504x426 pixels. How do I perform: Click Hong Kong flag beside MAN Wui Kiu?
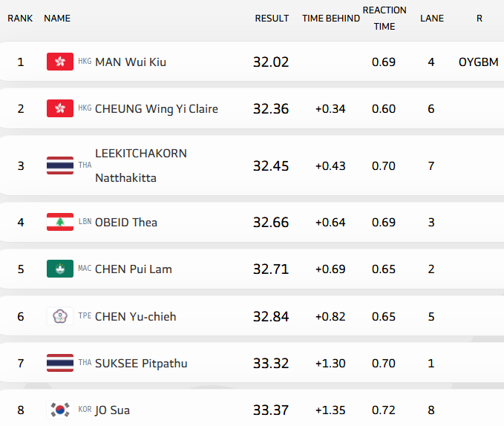[x=59, y=62]
